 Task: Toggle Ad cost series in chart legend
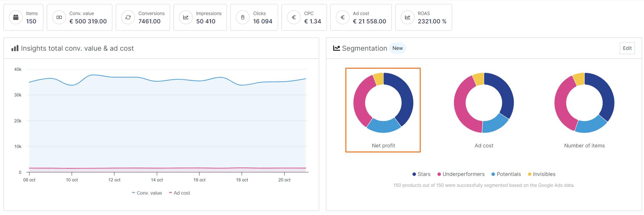pos(180,193)
